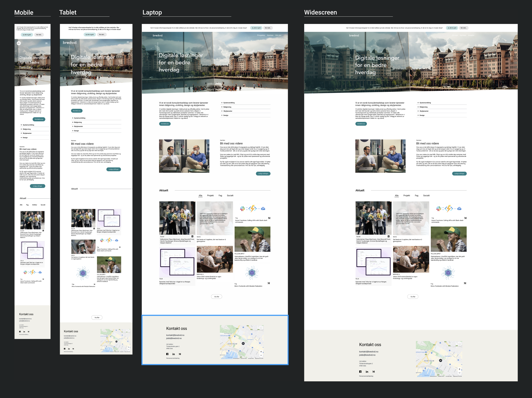Screen dimensions: 532x398
Task: Click Ledige stillinger button in Laptop frame
Action: tap(263, 174)
